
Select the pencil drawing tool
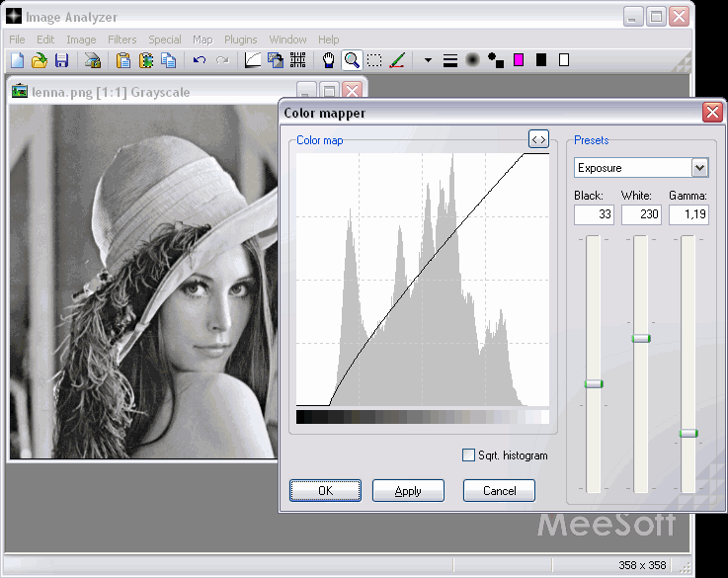pos(397,60)
